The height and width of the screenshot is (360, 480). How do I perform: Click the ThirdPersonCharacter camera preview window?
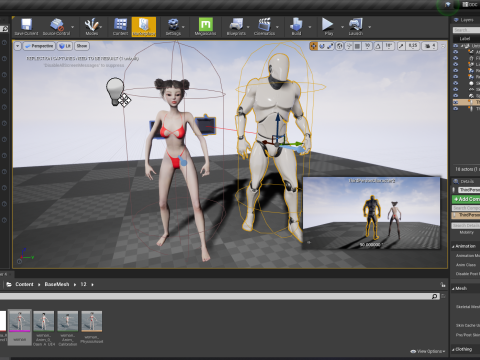click(371, 213)
